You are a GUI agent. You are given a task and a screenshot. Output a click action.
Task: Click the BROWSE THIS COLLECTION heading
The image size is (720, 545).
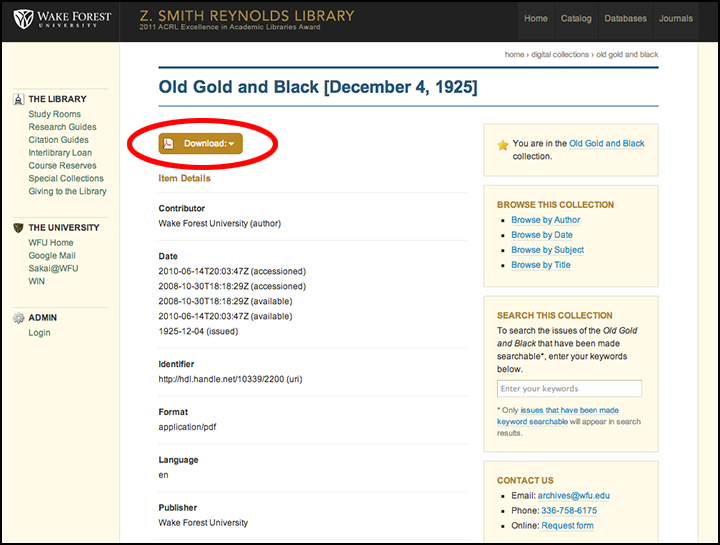(x=555, y=205)
